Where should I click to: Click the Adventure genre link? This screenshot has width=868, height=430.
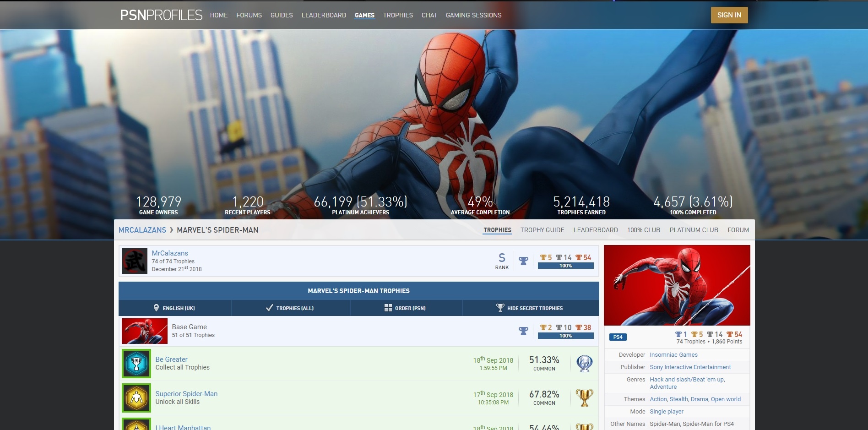[x=663, y=387]
